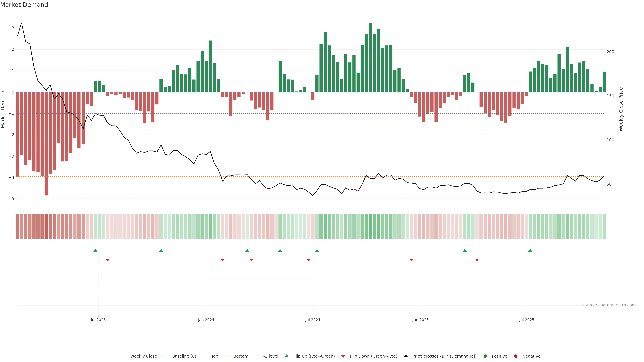Click the Price crosses -1 legend triangle
The image size is (644, 362).
tap(406, 356)
